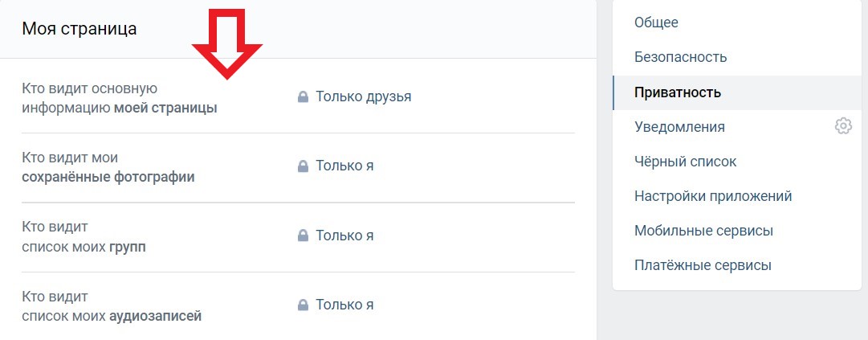Screen dimensions: 868x340
Task: Click "сохранённые фотографии" setting label
Action: [x=108, y=176]
